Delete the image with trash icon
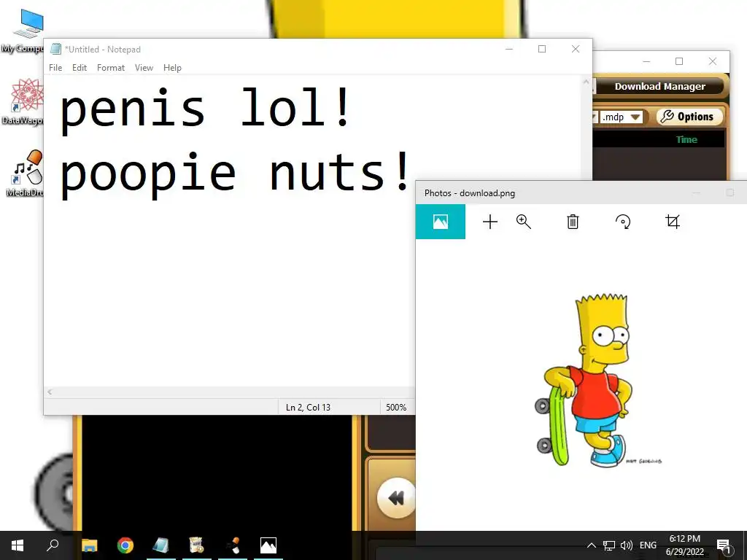Image resolution: width=747 pixels, height=560 pixels. [573, 222]
